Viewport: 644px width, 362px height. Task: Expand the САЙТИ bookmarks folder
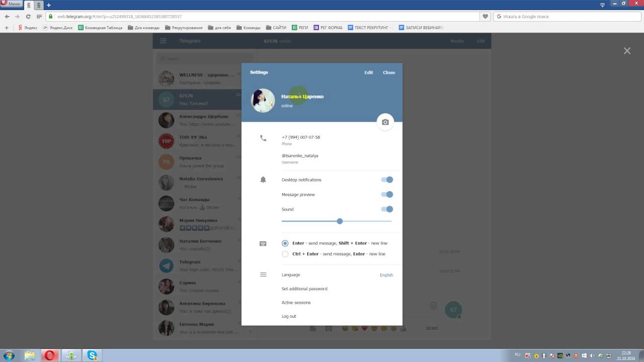276,28
